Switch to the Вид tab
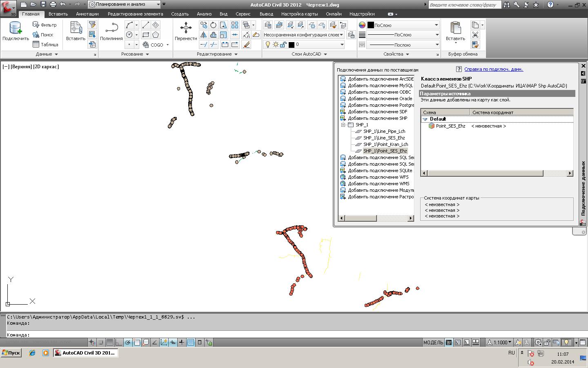The image size is (588, 368). [x=223, y=14]
